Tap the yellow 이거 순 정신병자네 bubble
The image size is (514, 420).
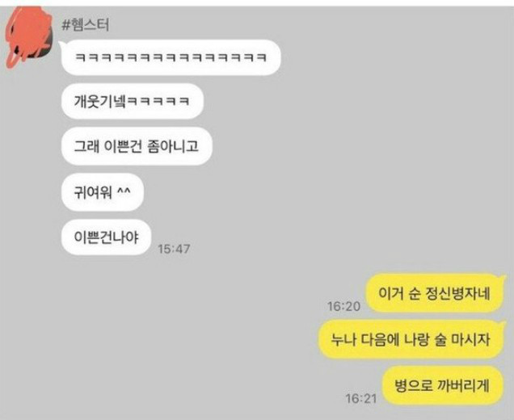(x=434, y=293)
